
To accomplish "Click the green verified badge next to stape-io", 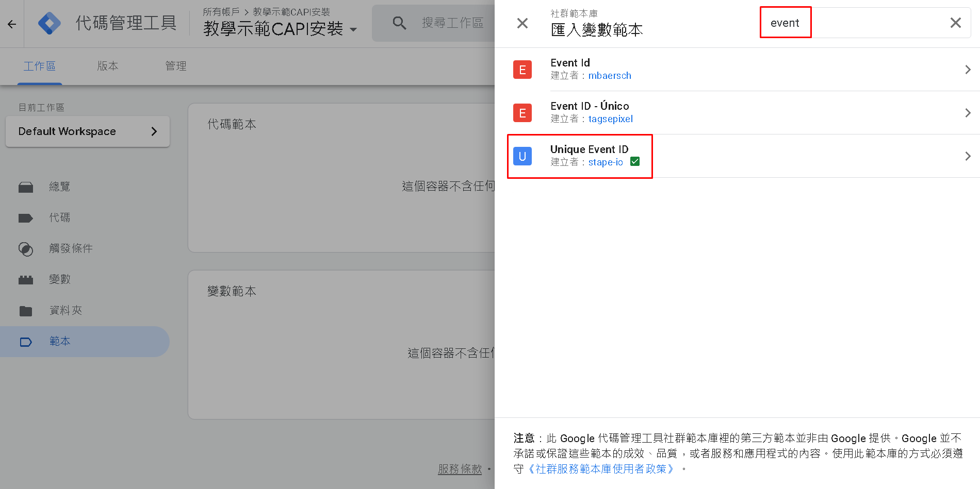I will click(x=635, y=162).
